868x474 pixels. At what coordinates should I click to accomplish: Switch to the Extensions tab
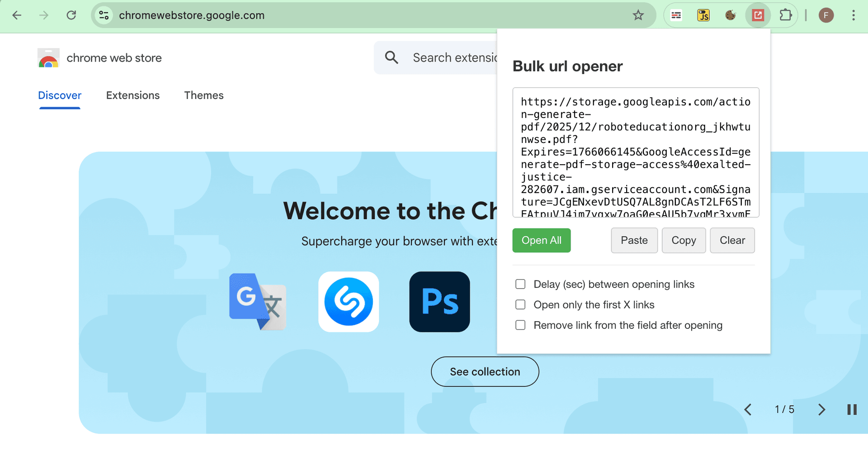coord(133,95)
